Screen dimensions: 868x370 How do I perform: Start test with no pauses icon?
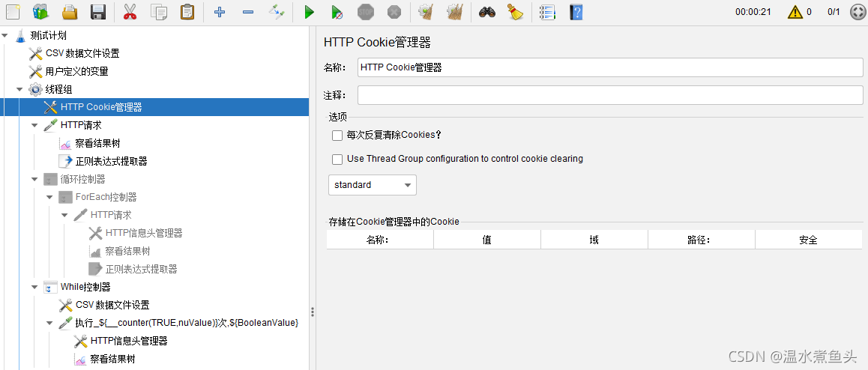tap(337, 11)
